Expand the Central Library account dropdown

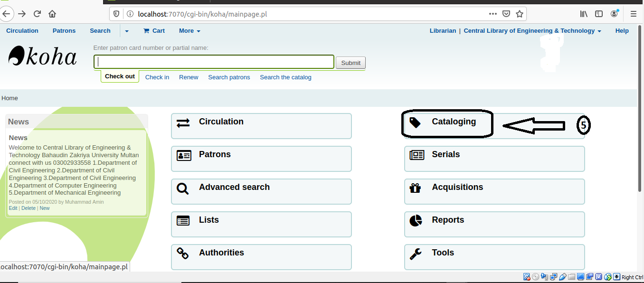531,31
